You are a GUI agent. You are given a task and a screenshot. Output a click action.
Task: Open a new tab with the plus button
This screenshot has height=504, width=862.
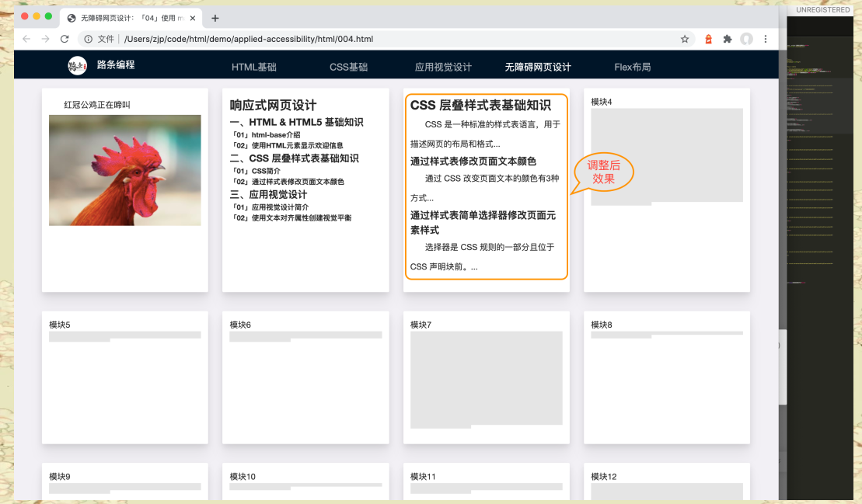pos(215,18)
